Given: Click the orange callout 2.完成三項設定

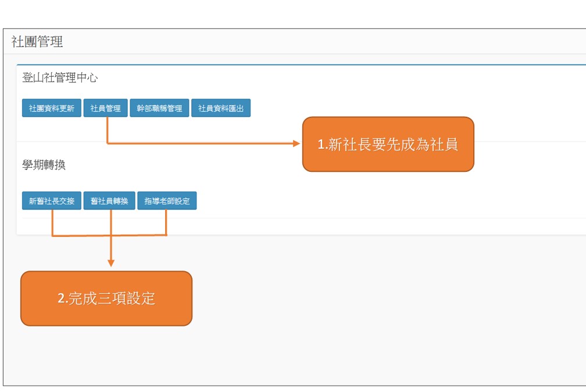Looking at the screenshot, I should (106, 299).
